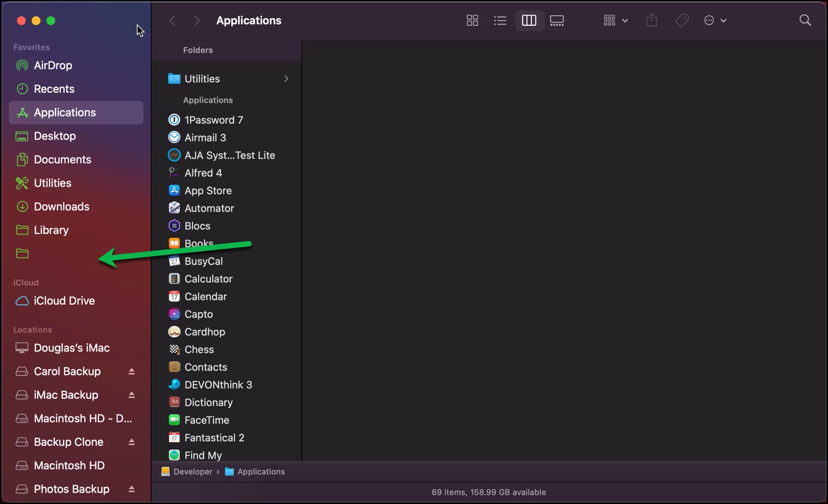Screen dimensions: 828x504
Task: Switch to list view in toolbar
Action: click(x=500, y=20)
